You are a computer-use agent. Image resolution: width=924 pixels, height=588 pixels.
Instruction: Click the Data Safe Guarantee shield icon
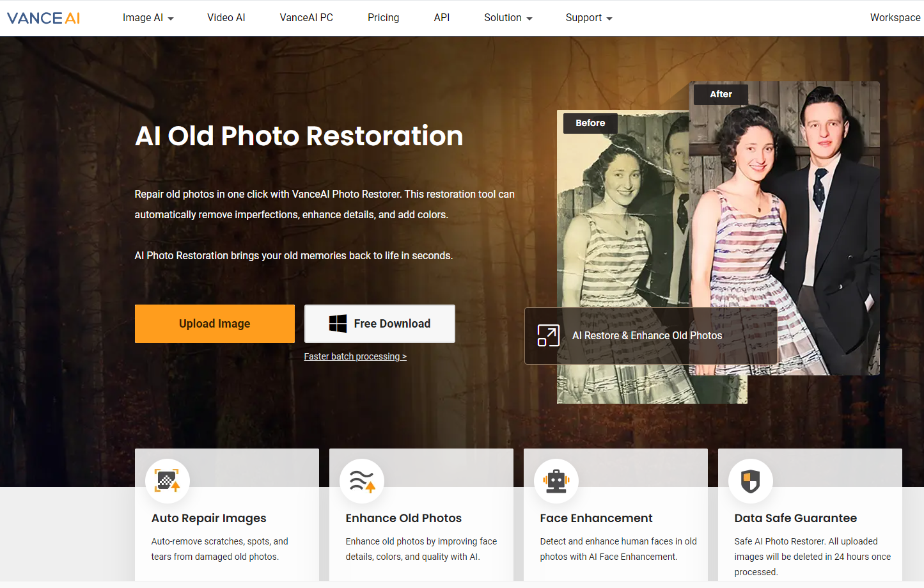(x=751, y=481)
